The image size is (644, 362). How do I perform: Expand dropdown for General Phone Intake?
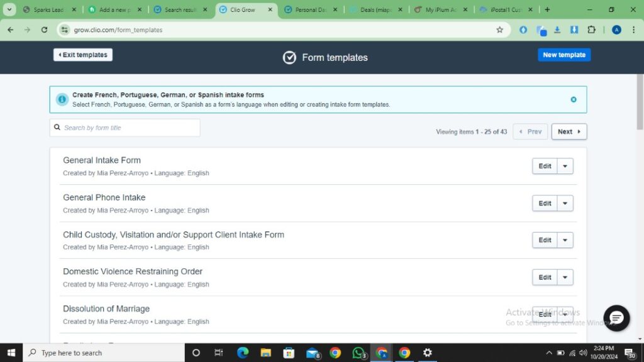coord(565,203)
